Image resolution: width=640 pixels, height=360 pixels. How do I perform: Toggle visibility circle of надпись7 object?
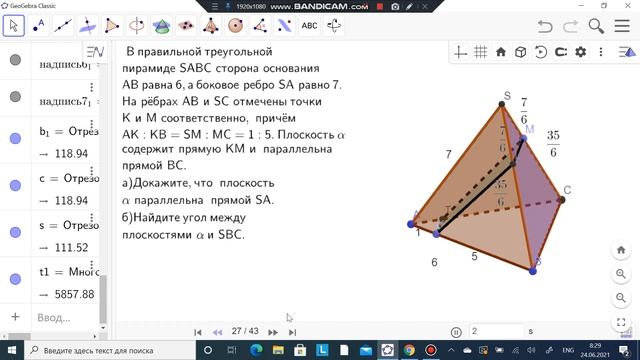coord(16,97)
